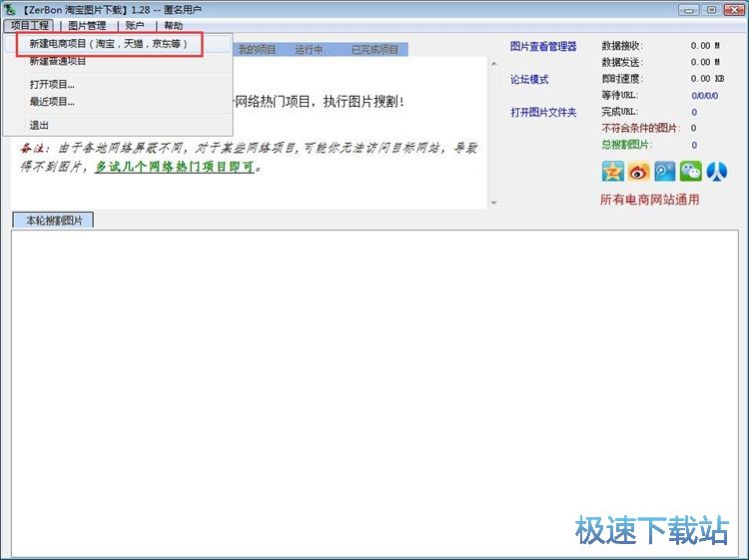
Task: Click the 等待URL value 0/0/0/0
Action: pyautogui.click(x=705, y=96)
